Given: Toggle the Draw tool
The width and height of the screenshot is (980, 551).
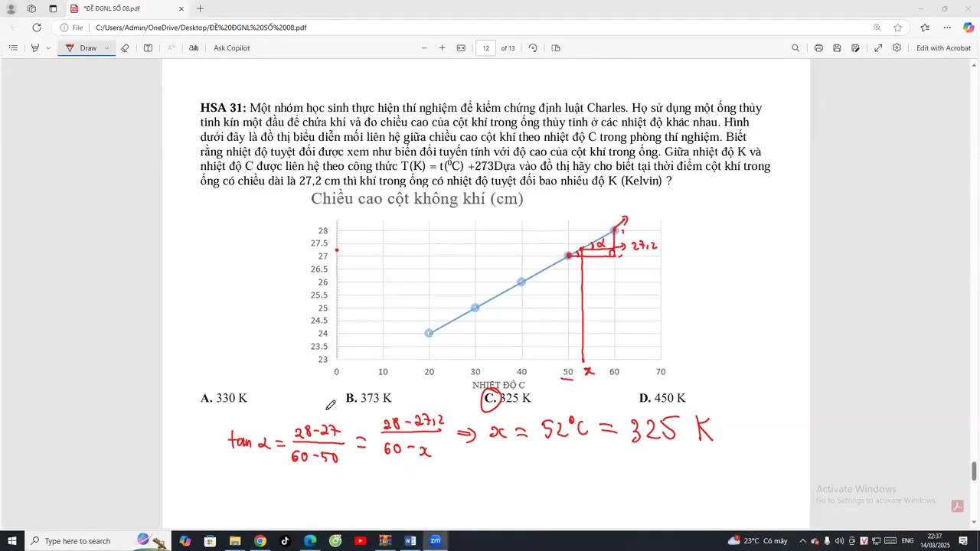Looking at the screenshot, I should point(82,47).
